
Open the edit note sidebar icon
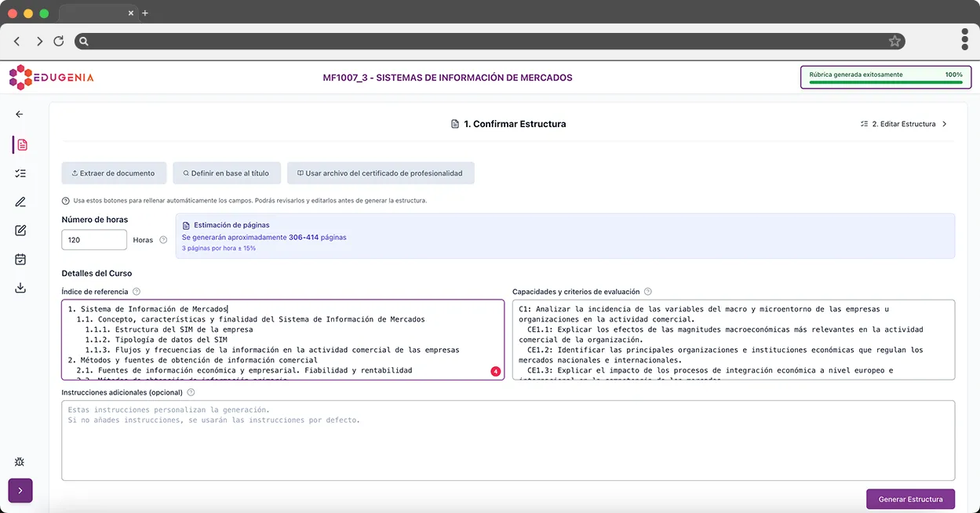[x=20, y=231]
